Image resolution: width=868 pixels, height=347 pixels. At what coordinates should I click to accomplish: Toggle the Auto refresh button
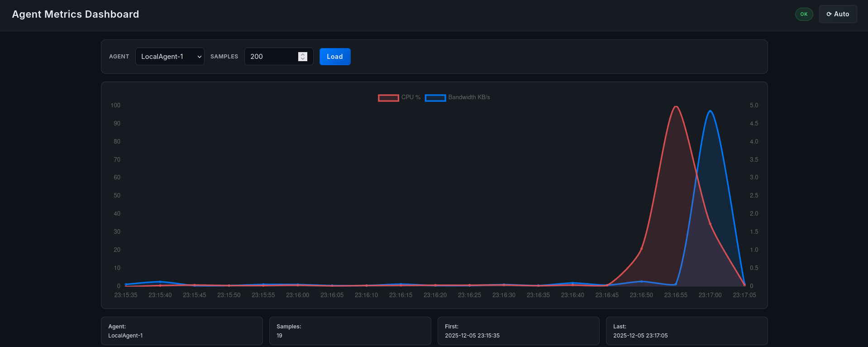coord(838,14)
